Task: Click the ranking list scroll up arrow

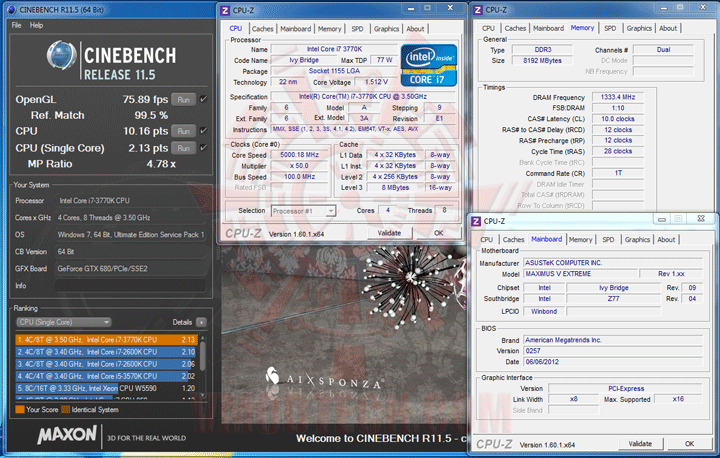Action: point(202,338)
